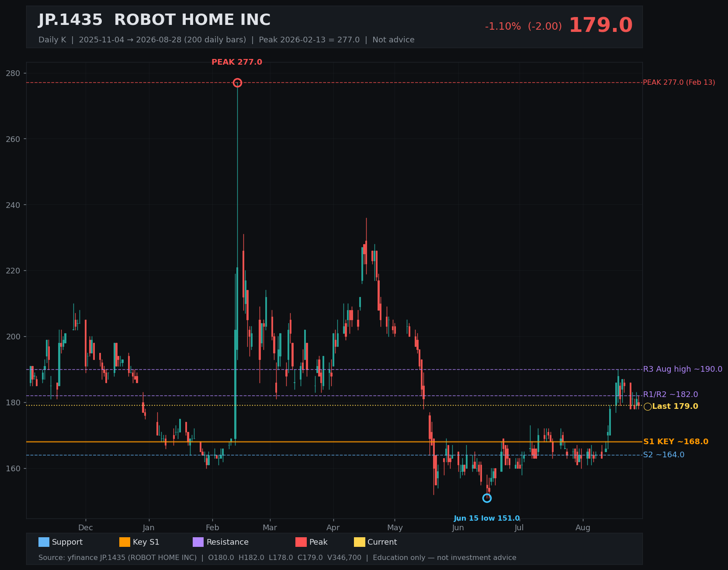Click the 'Support' legend label text
This screenshot has width=728, height=570.
click(67, 542)
